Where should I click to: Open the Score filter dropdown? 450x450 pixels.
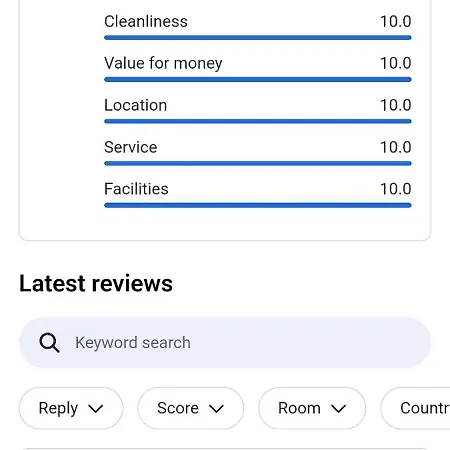pos(191,408)
